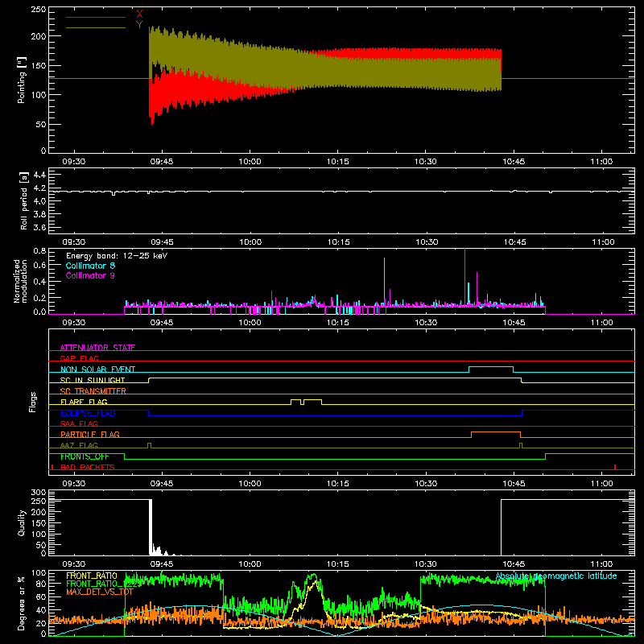Click the 3.6 tick label on Roll period axis
Screen dimensions: 644x644
(39, 227)
